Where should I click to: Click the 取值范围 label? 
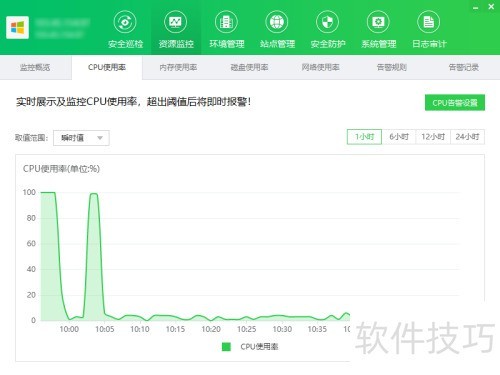tap(31, 138)
